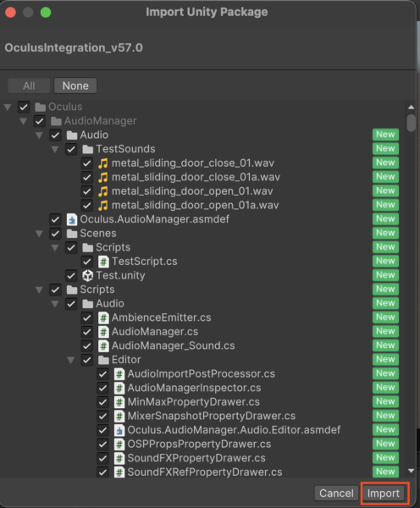The image size is (420, 508).
Task: Collapse the Editor folder arrow
Action: [x=71, y=360]
